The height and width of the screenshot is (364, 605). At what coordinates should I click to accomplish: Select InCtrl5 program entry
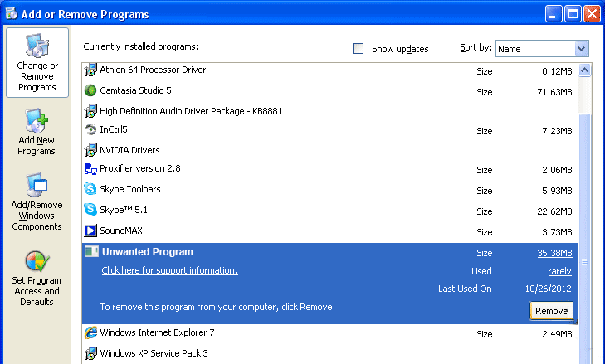[x=329, y=130]
